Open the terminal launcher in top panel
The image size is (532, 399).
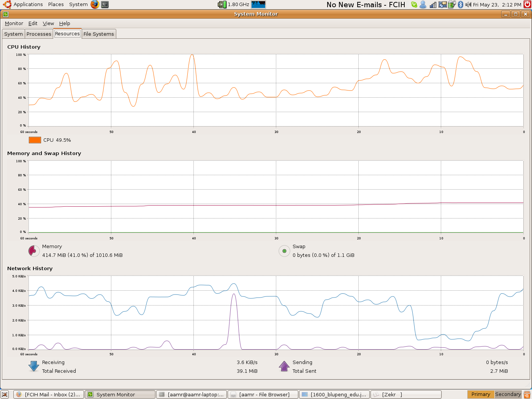105,5
